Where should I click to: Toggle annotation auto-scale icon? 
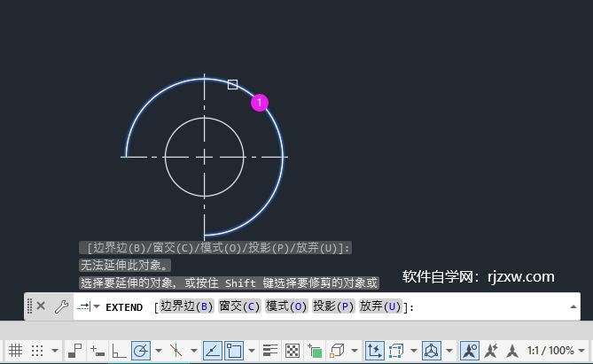coord(491,351)
